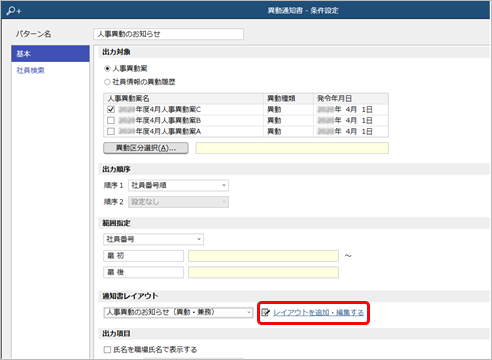Click the 異動区分選択(A)... button

point(146,148)
